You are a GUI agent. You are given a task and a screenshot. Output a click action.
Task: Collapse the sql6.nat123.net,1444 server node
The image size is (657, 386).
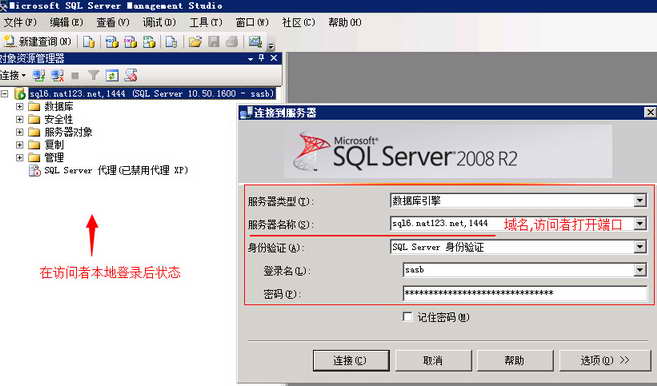point(4,93)
